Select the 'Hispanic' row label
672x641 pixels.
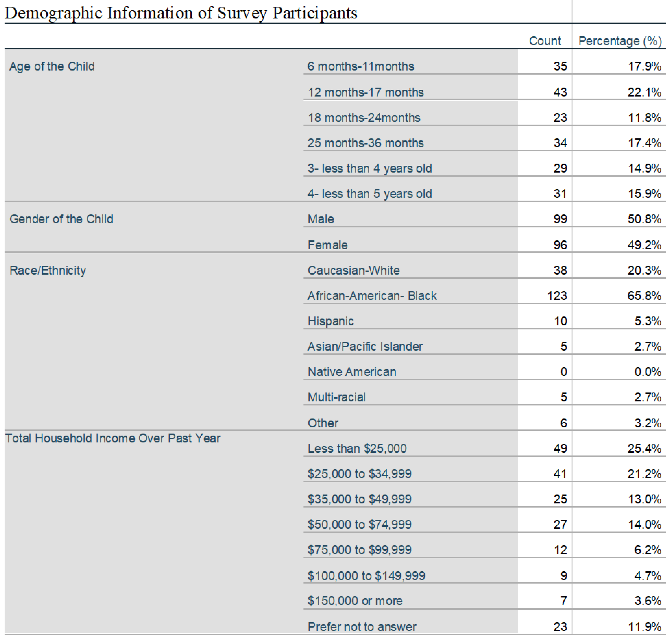[330, 321]
